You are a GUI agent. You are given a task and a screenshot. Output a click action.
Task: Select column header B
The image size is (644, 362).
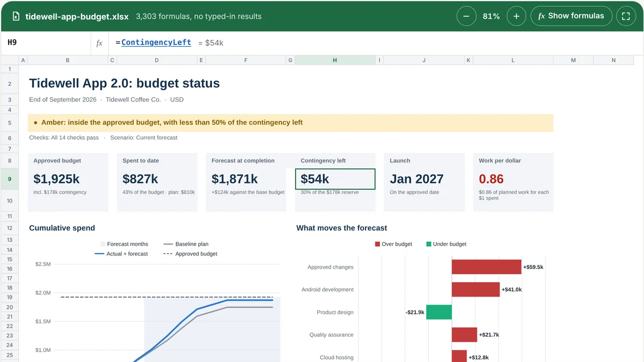pyautogui.click(x=68, y=60)
